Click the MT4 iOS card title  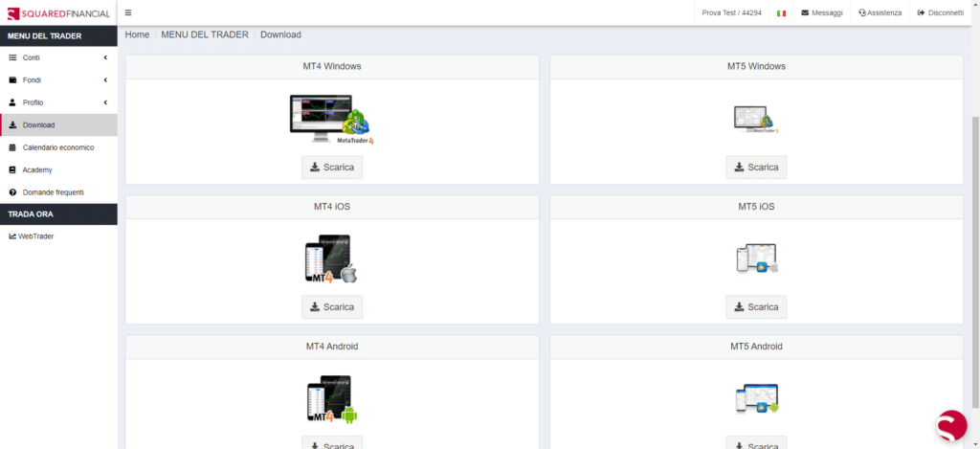pos(332,207)
